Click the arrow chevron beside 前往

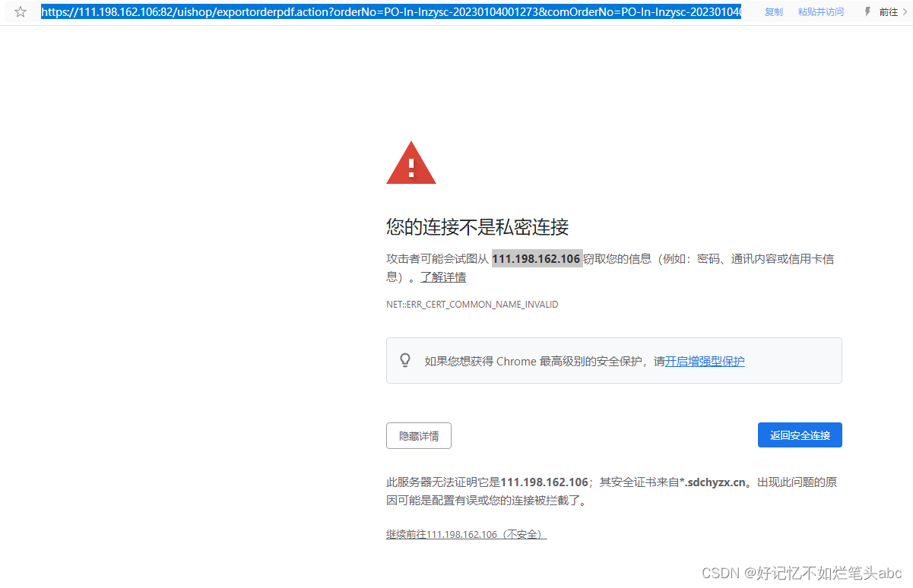click(905, 11)
